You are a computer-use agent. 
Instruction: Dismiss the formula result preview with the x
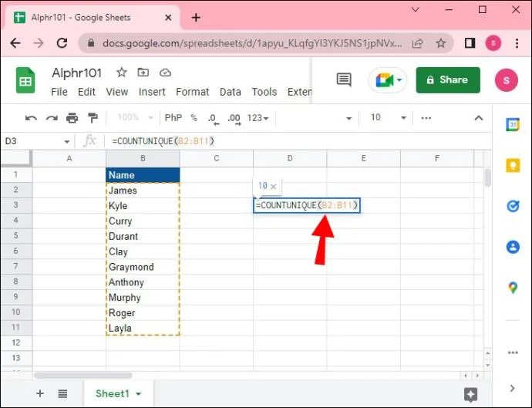[x=274, y=187]
